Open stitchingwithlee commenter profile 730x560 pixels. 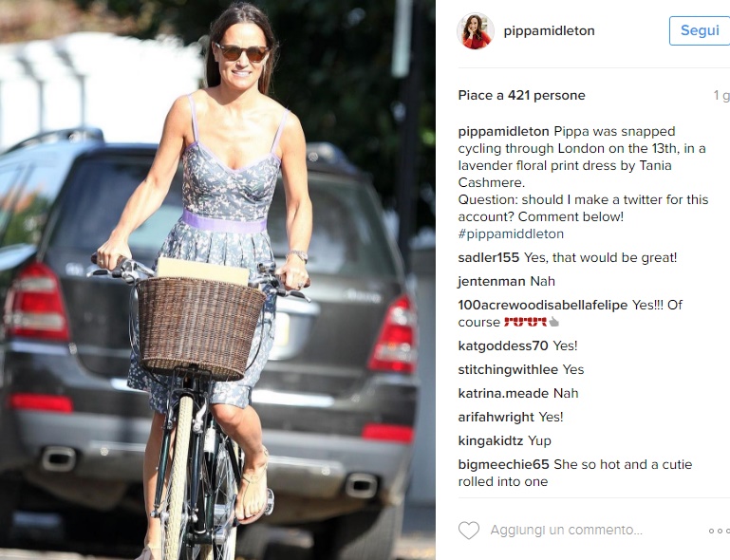pos(508,369)
